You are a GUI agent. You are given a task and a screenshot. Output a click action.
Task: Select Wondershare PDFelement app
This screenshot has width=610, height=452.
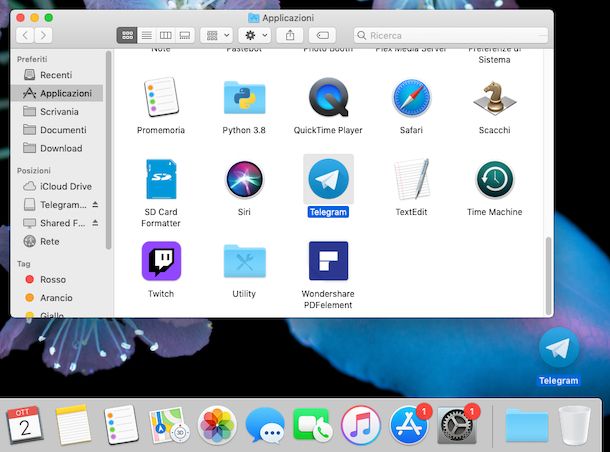[328, 261]
